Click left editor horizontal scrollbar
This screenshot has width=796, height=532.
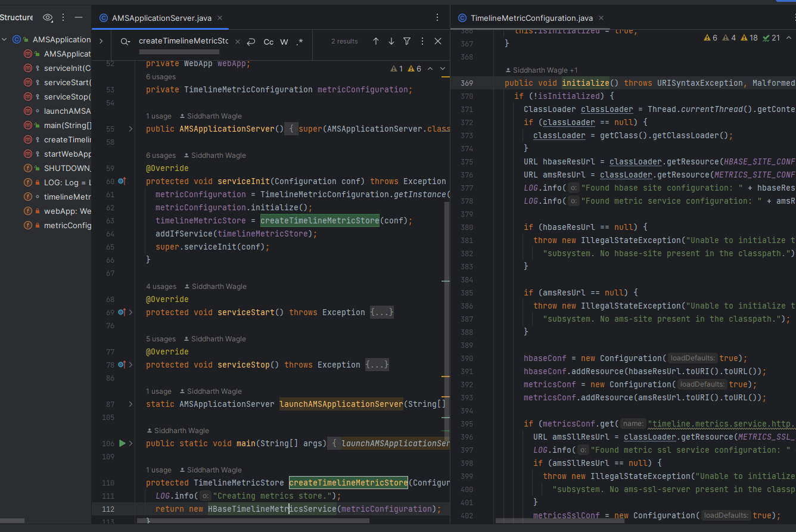click(254, 520)
